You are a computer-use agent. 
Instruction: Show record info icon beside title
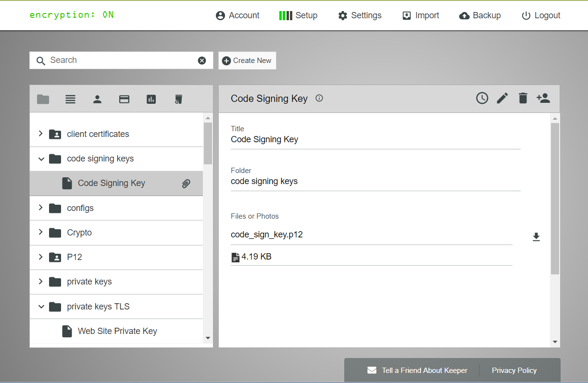[x=319, y=99]
